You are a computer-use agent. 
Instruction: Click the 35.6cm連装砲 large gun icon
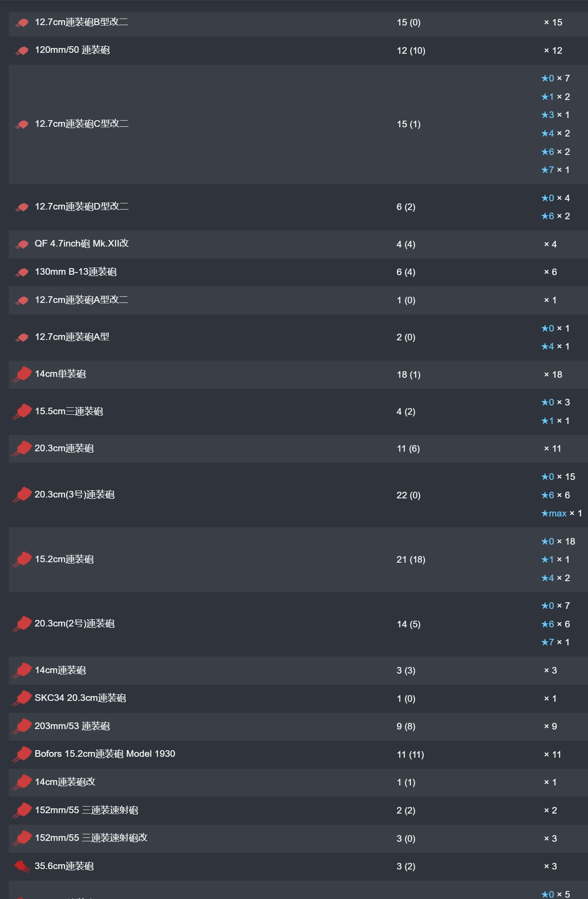click(22, 866)
